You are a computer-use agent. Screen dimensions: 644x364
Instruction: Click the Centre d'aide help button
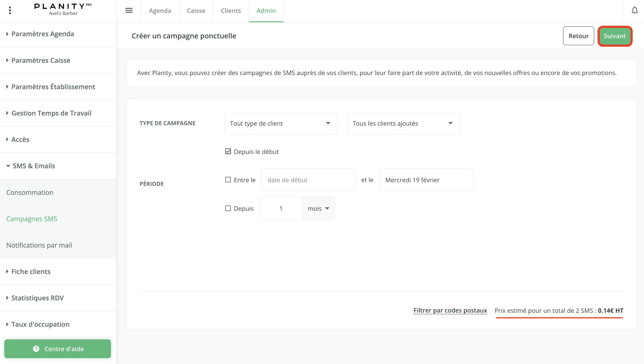pyautogui.click(x=57, y=349)
